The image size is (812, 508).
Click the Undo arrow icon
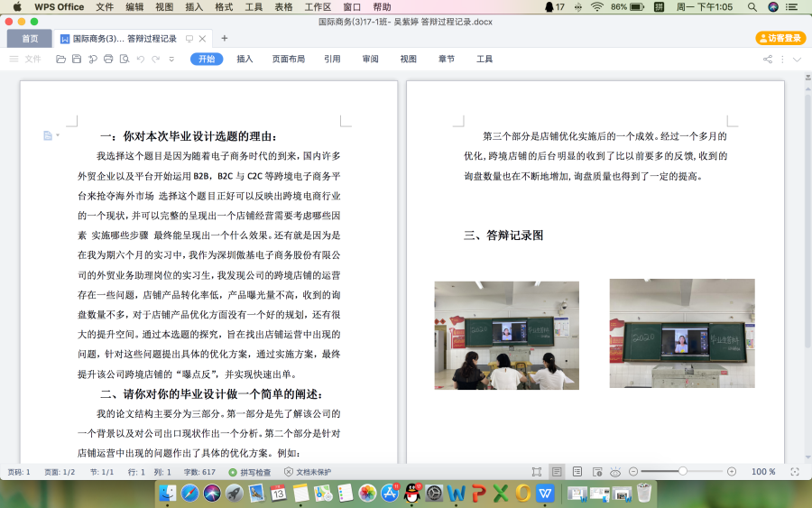click(x=141, y=59)
